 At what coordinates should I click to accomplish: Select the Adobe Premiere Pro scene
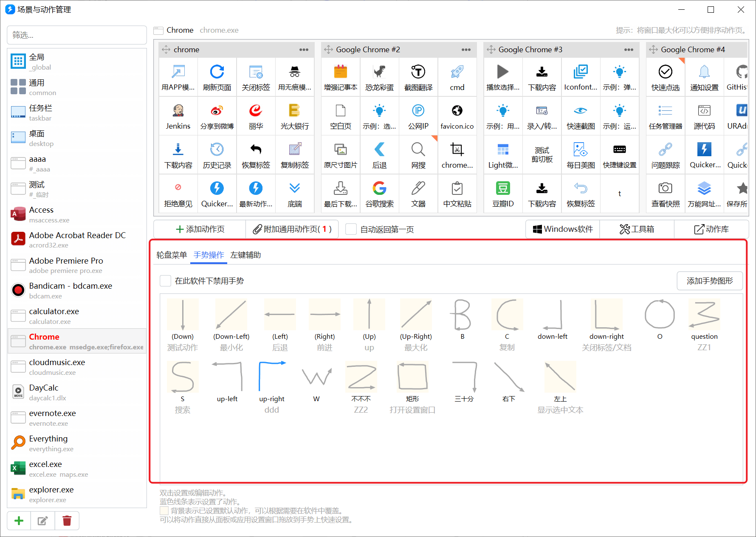pos(77,265)
